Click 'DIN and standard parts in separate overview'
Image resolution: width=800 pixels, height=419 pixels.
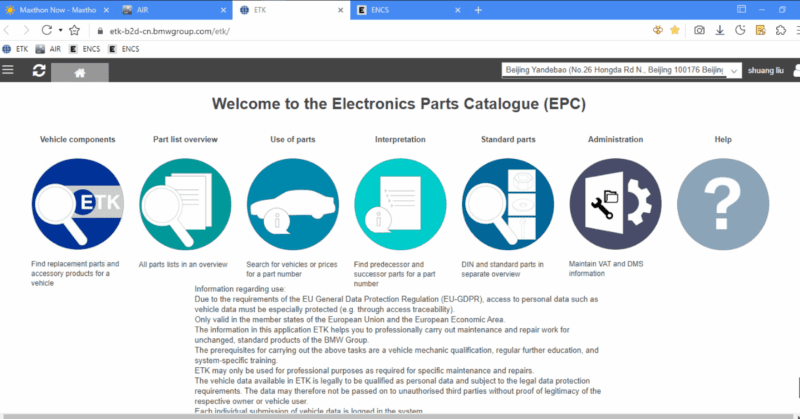click(503, 269)
